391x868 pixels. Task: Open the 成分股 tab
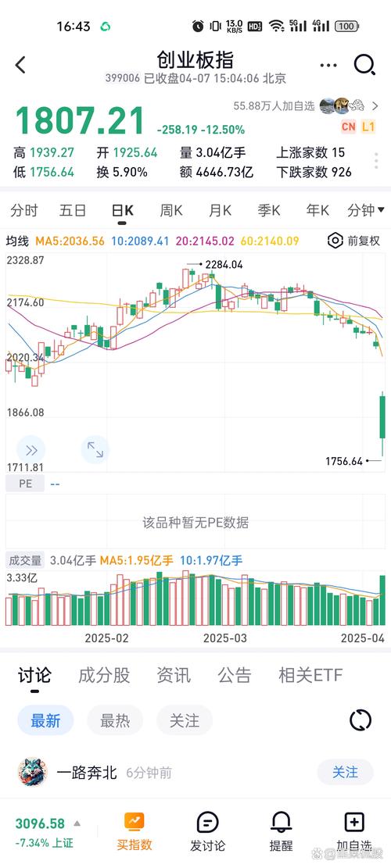click(104, 675)
